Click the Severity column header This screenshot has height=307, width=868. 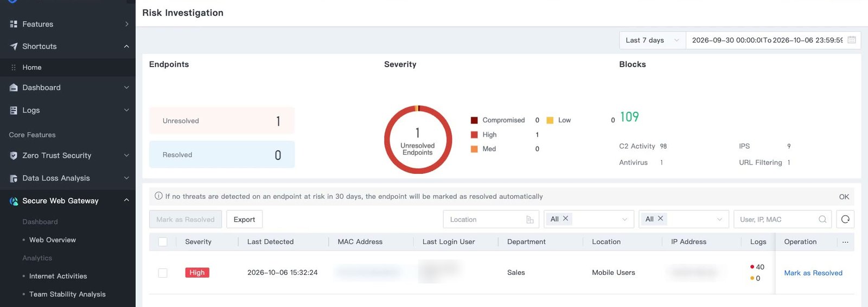coord(198,242)
